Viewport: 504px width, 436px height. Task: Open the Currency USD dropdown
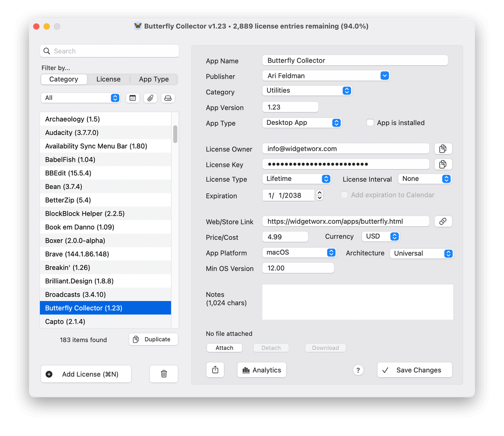coord(381,236)
